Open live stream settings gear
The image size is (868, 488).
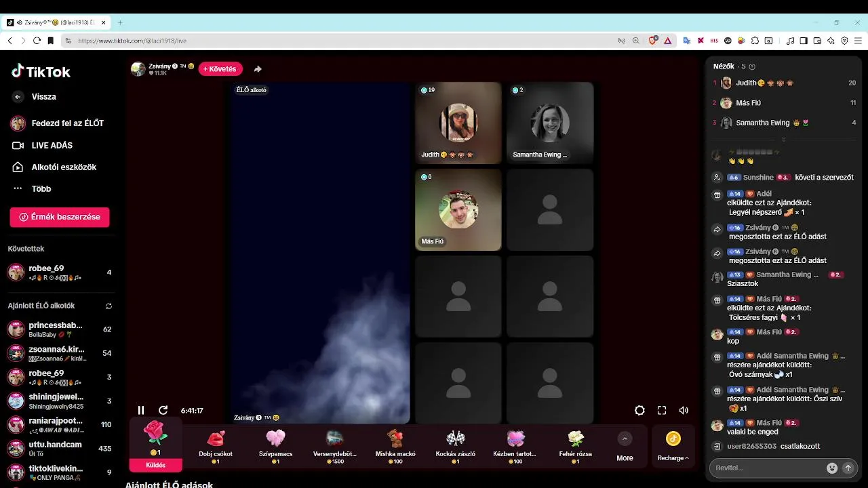point(639,410)
